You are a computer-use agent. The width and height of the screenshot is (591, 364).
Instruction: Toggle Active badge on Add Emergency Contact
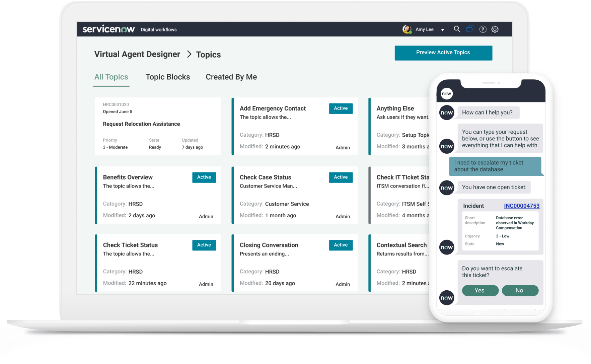point(341,108)
